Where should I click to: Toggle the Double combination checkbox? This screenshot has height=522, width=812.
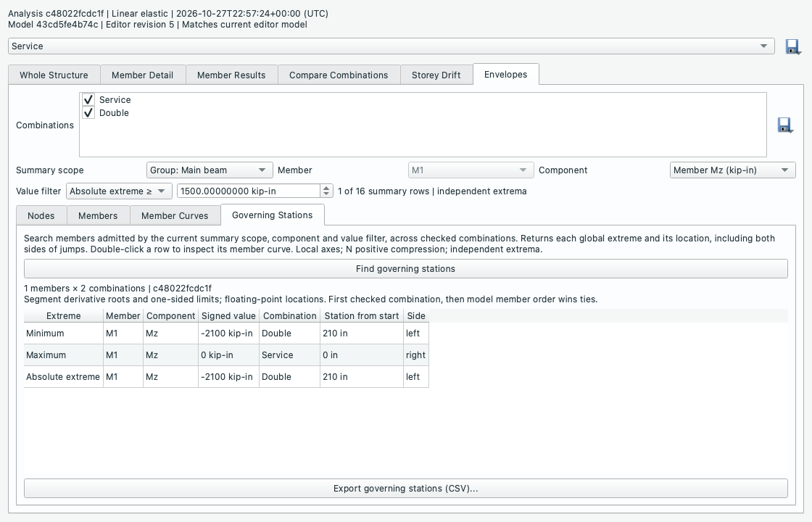(x=88, y=113)
